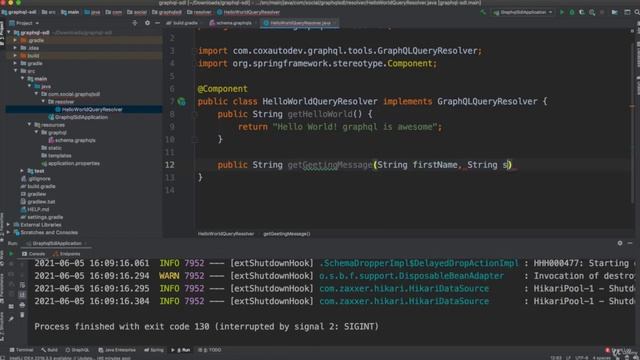
Task: Expand External Libraries node
Action: pyautogui.click(x=8, y=225)
